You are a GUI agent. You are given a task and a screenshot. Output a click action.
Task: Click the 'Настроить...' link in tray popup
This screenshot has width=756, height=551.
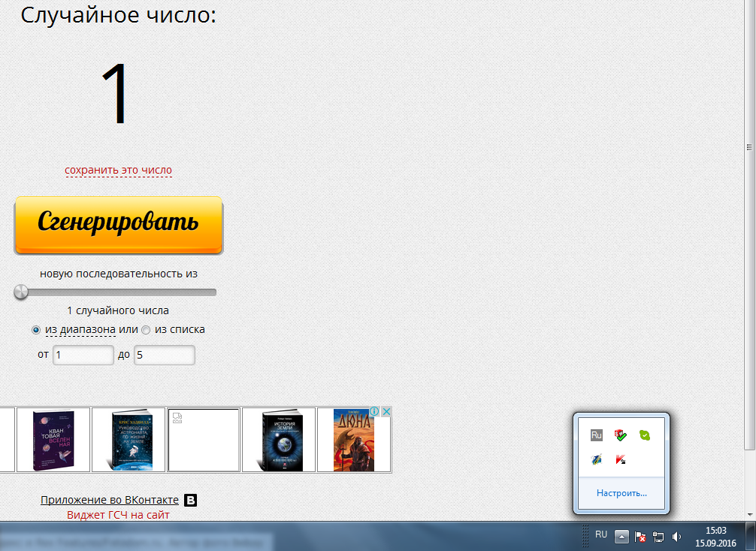(621, 493)
